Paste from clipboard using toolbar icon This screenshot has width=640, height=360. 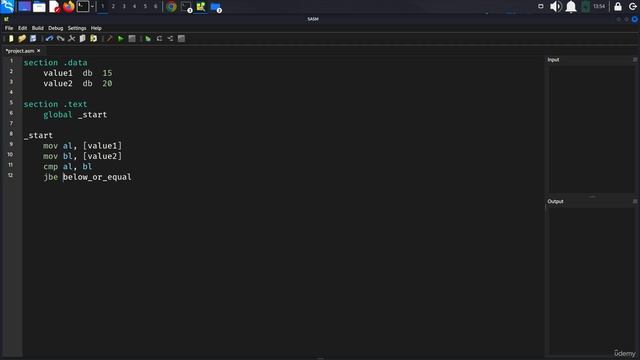coord(93,38)
